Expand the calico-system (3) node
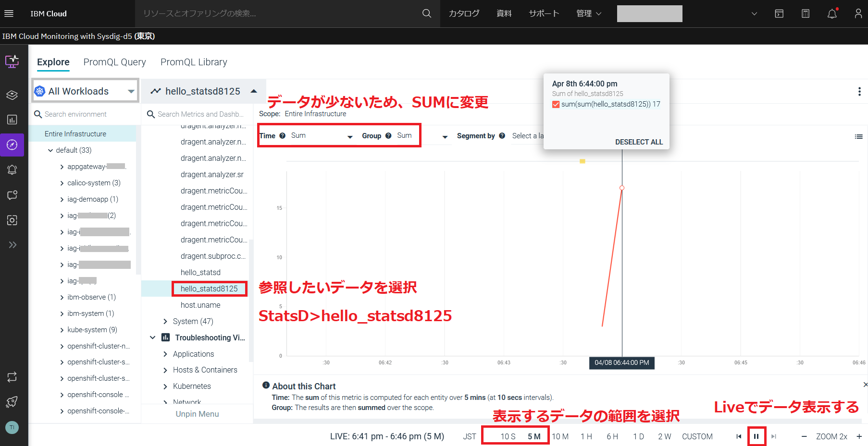Image resolution: width=868 pixels, height=446 pixels. 62,183
